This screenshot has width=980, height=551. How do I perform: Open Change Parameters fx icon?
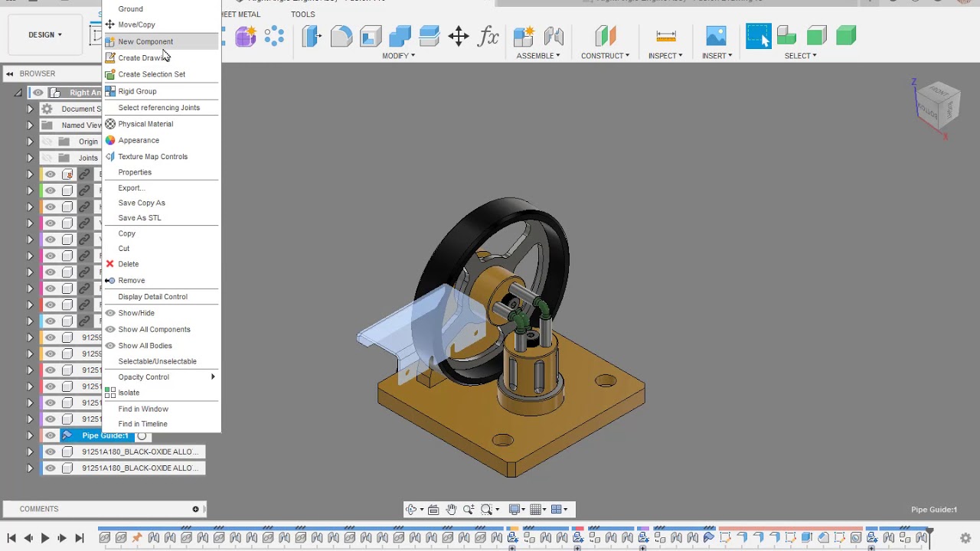488,36
